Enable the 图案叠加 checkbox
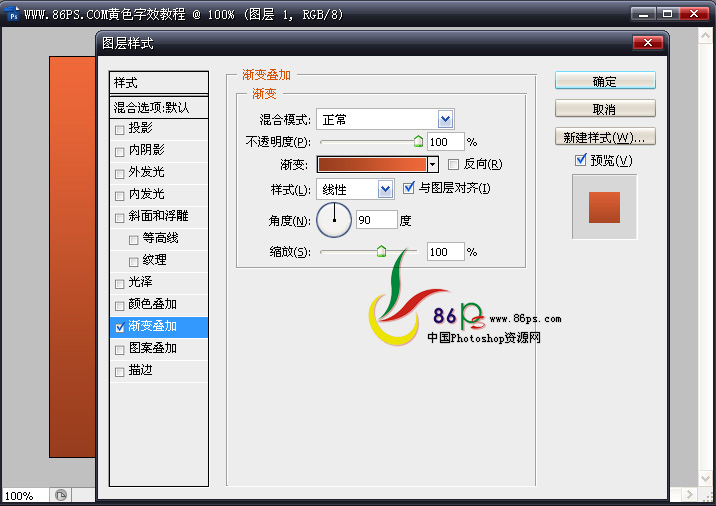This screenshot has width=716, height=506. pos(120,350)
